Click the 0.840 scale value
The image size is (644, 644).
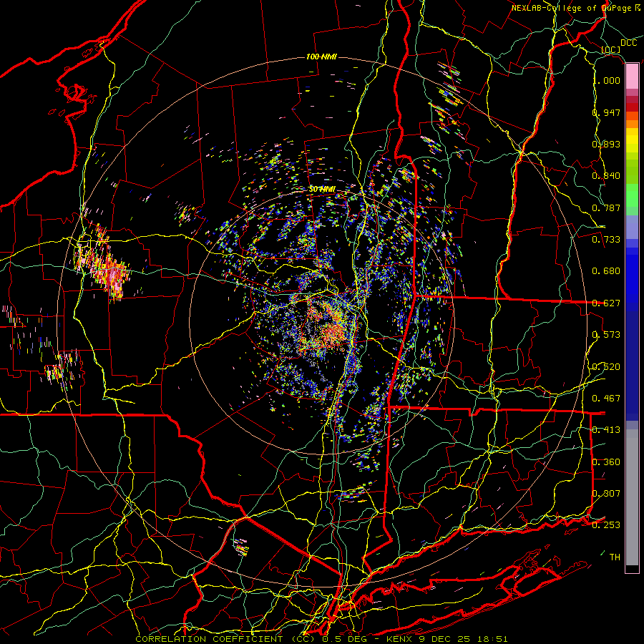pos(606,176)
